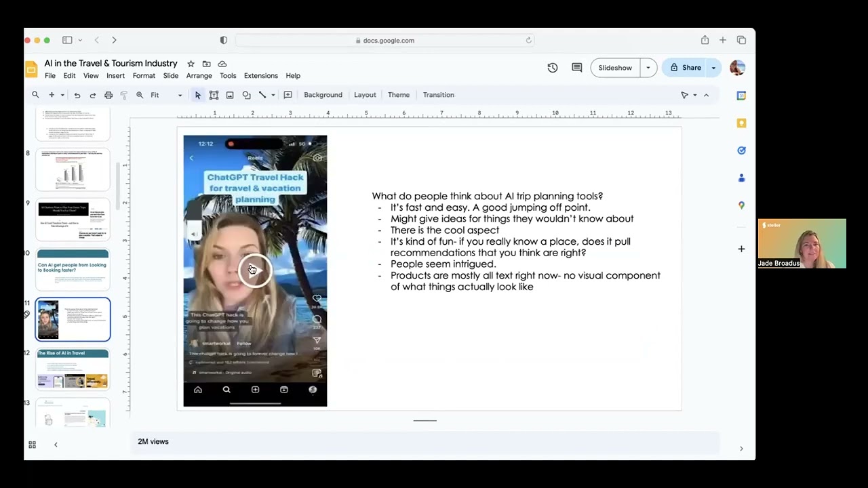Click the Transition button
Viewport: 868px width, 488px height.
tap(439, 95)
